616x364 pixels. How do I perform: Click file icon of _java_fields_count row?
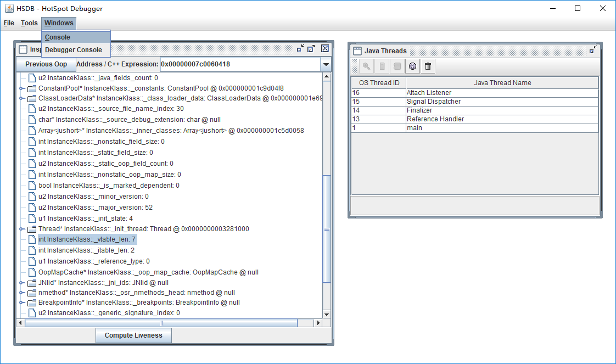click(x=32, y=78)
